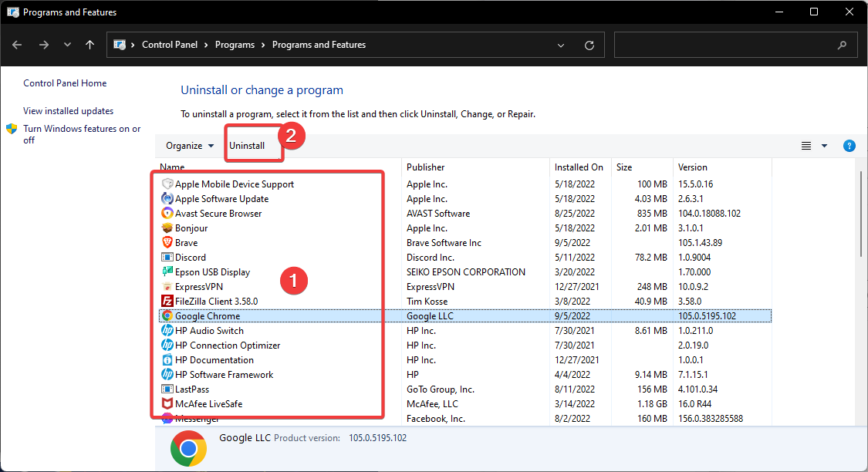Screen dimensions: 868x472
Task: Click the HP Documentation icon
Action: (167, 359)
